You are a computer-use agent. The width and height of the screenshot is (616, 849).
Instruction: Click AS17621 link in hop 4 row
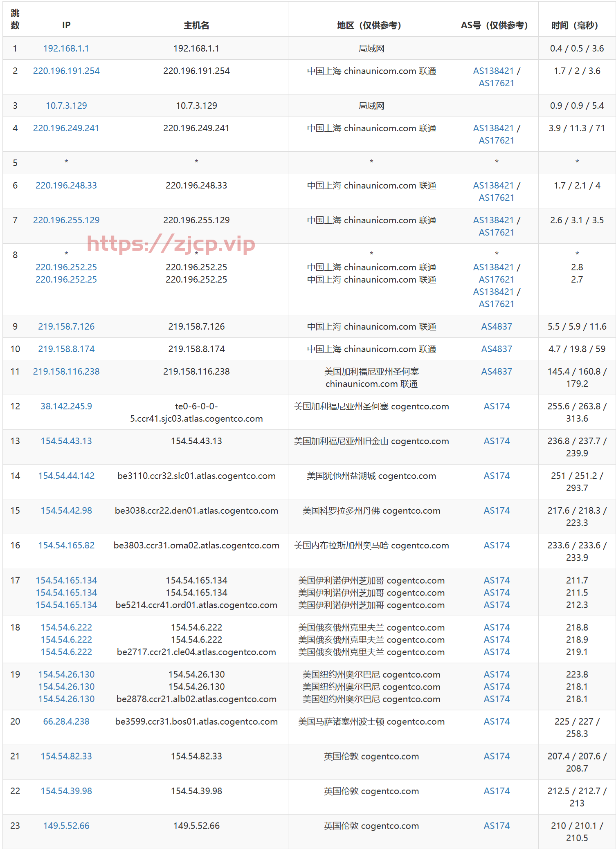point(497,140)
